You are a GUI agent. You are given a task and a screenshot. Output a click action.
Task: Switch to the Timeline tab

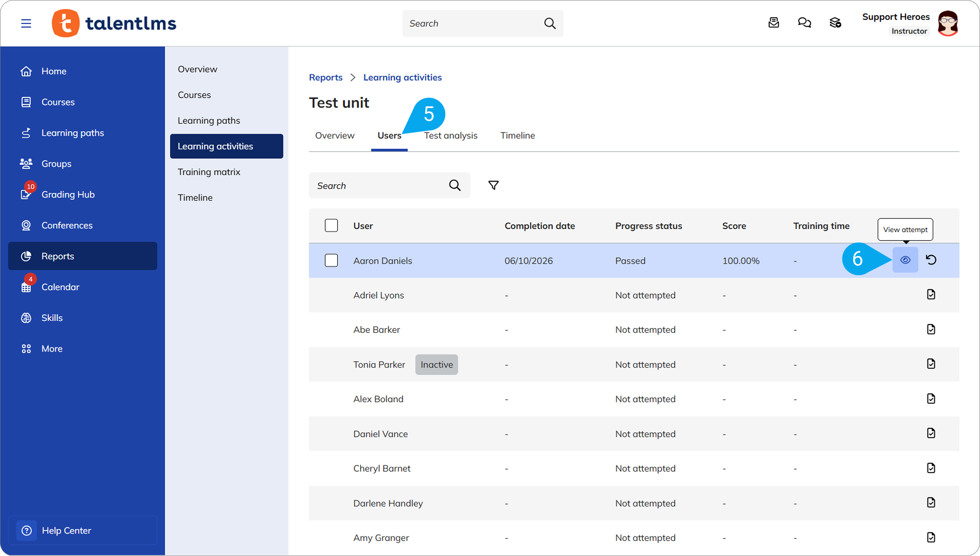coord(517,135)
